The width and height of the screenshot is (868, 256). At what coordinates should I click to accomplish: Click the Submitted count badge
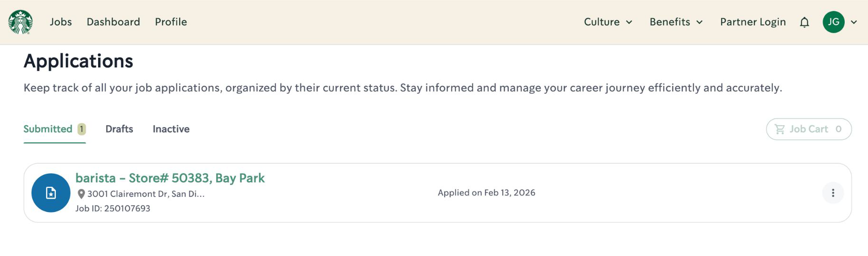[x=82, y=129]
